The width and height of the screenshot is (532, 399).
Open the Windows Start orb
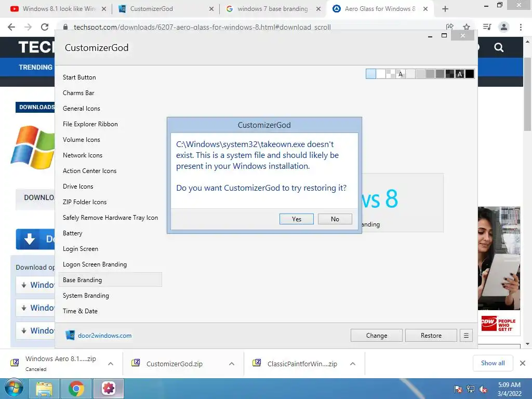tap(14, 388)
